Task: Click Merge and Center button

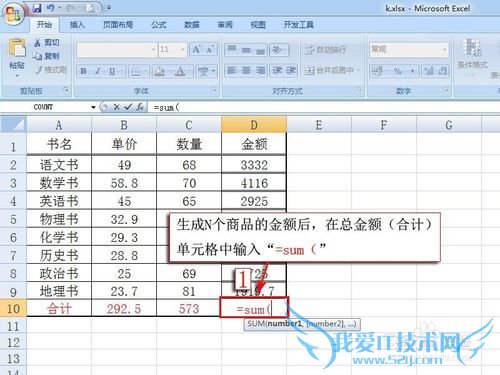Action: (329, 70)
